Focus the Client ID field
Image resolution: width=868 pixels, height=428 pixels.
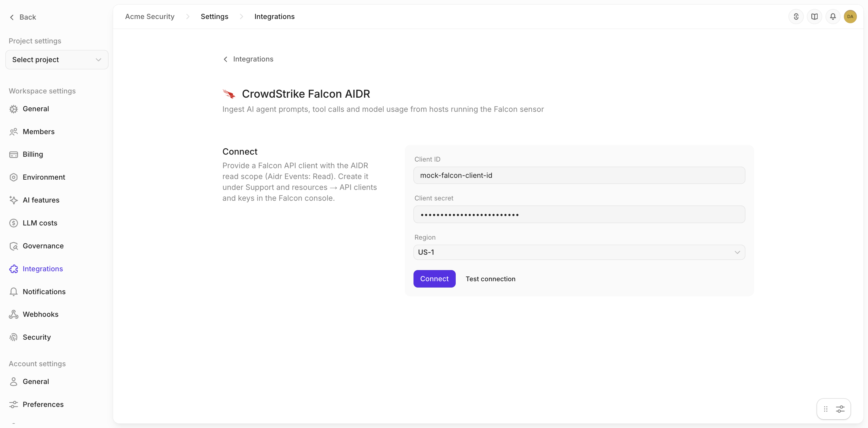coord(579,175)
